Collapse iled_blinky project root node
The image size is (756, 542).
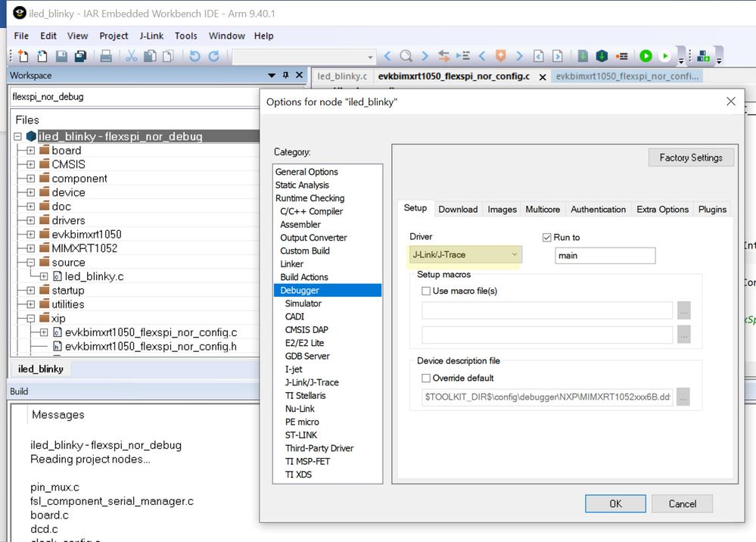[18, 136]
